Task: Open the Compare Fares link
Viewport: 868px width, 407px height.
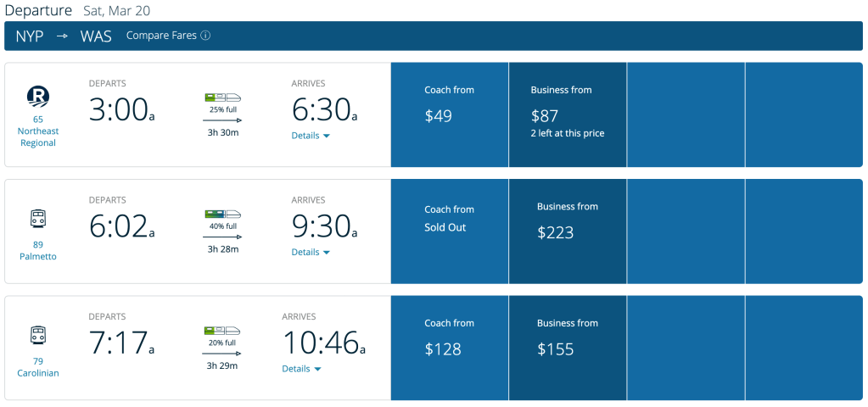Action: click(161, 36)
